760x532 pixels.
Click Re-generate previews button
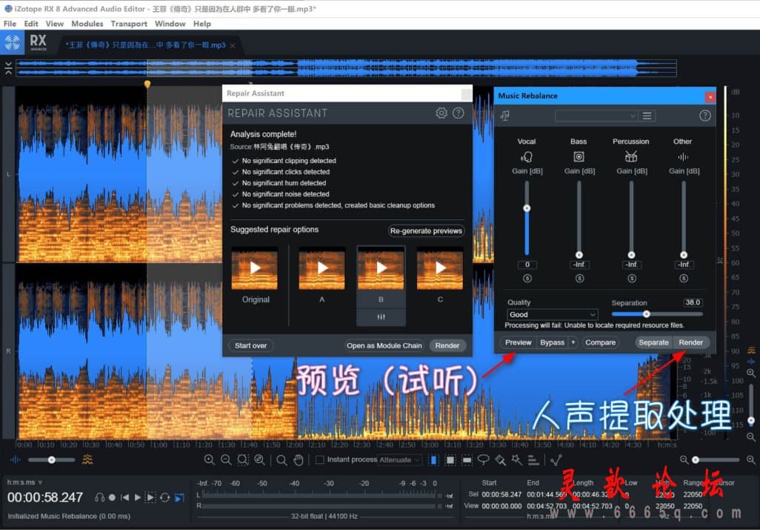[426, 231]
